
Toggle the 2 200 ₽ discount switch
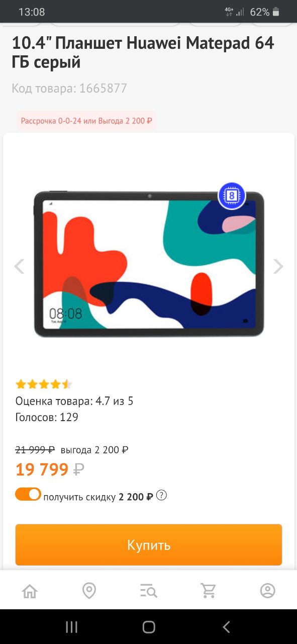coord(28,494)
